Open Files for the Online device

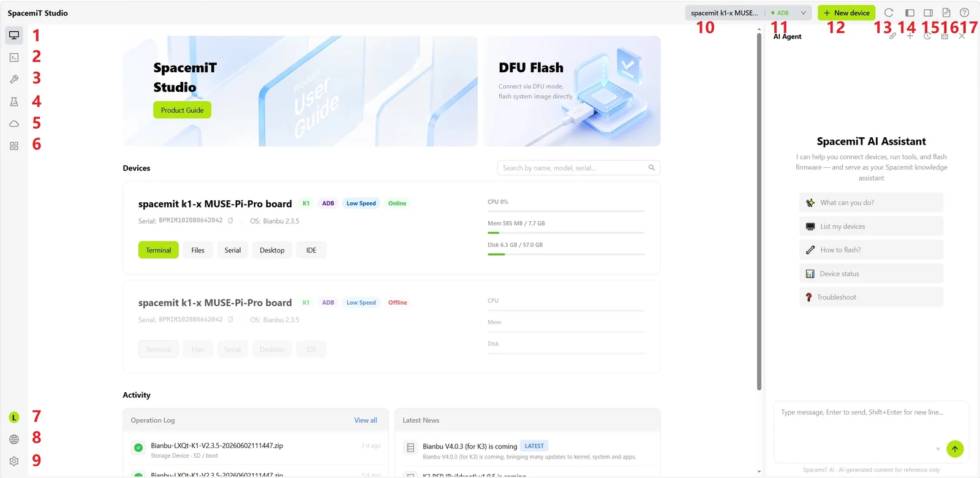[198, 250]
